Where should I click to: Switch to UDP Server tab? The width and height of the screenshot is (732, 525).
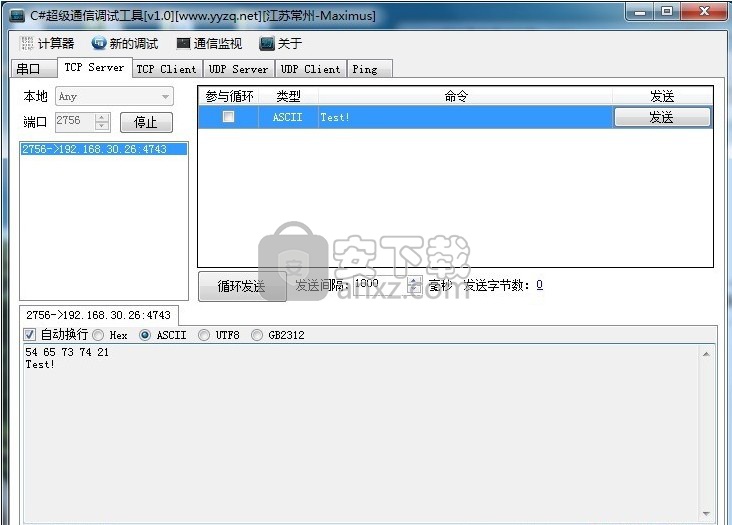(239, 69)
